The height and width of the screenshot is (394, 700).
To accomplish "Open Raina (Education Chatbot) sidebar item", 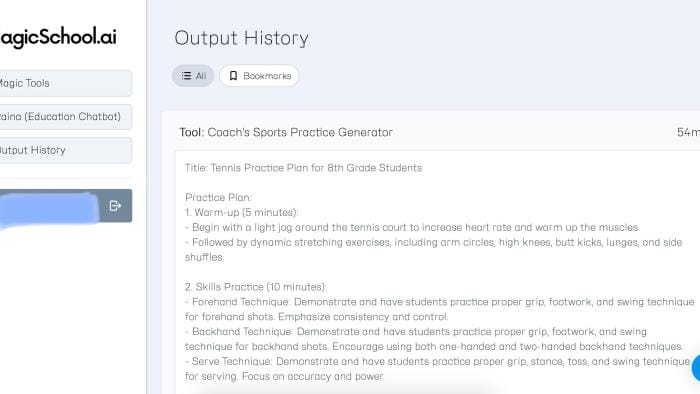I will pos(66,116).
